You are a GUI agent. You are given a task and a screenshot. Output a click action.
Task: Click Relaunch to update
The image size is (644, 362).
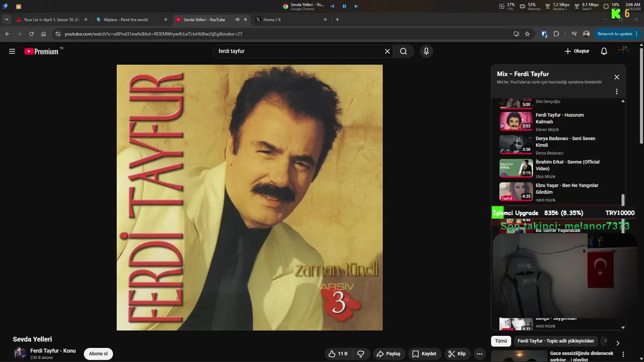coord(614,34)
